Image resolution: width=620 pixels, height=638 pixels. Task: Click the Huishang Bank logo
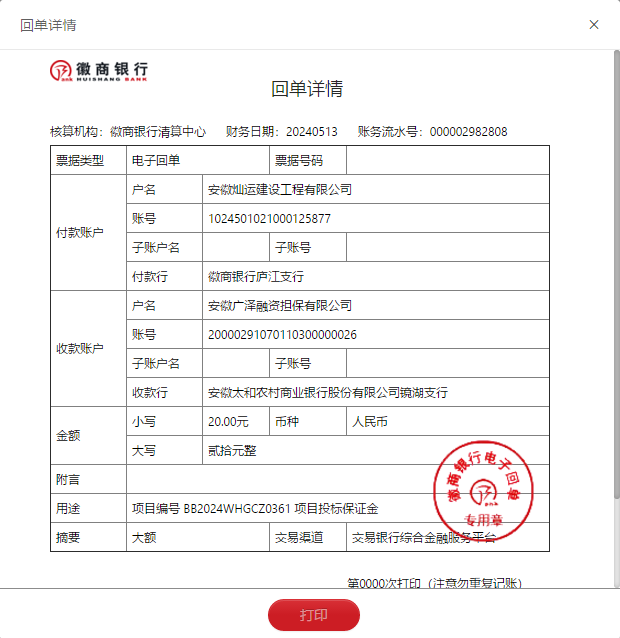pos(99,70)
